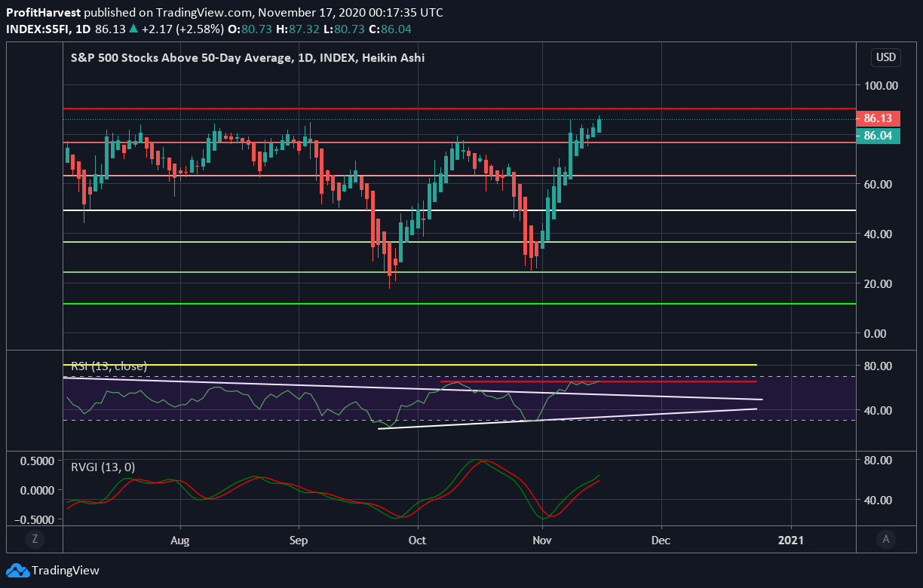Click the 'Aug' label on the time axis
923x588 pixels.
pos(180,541)
